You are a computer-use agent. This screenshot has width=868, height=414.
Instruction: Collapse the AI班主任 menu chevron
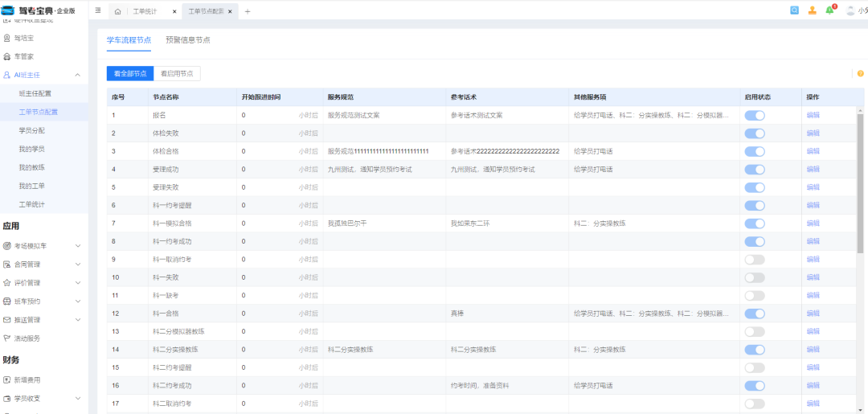77,75
